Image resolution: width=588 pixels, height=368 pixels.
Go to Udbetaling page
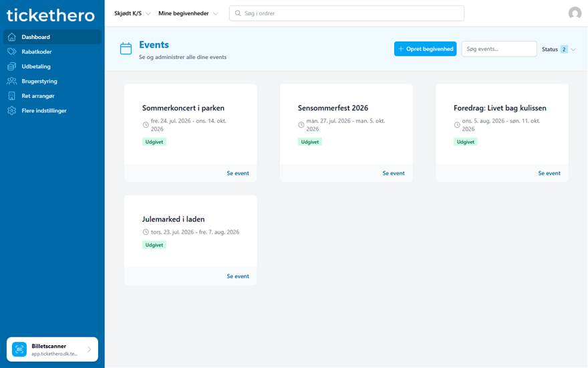(53, 66)
